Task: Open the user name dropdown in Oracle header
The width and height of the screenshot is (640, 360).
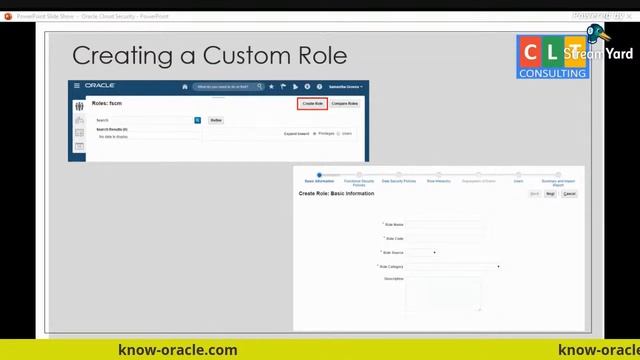Action: 346,87
